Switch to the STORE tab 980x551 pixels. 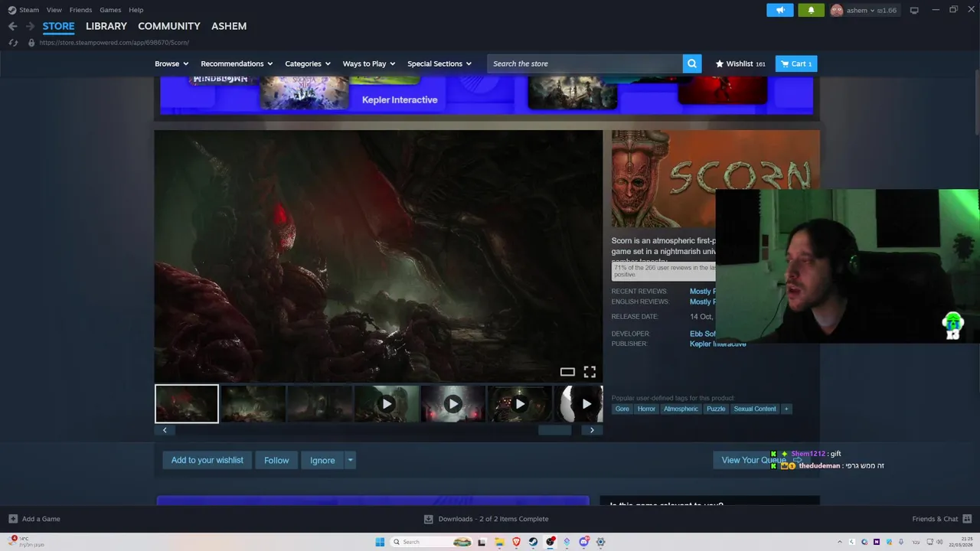tap(58, 26)
